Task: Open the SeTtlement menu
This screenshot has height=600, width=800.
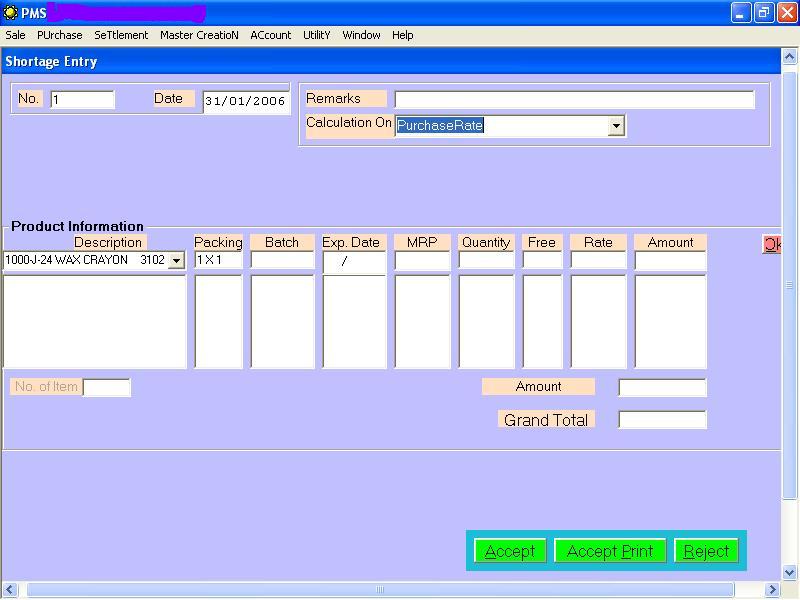Action: 121,35
